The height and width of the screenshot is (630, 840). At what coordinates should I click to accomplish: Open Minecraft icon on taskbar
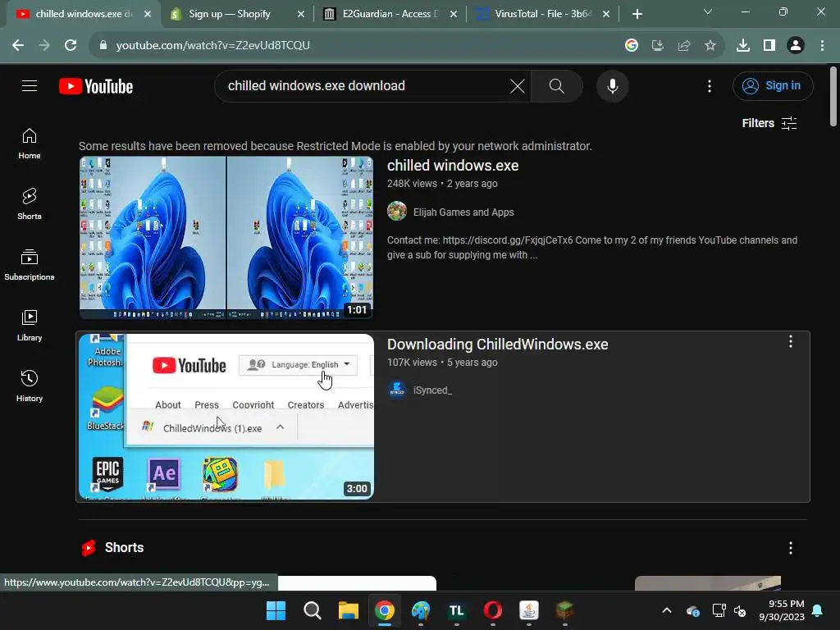[564, 610]
